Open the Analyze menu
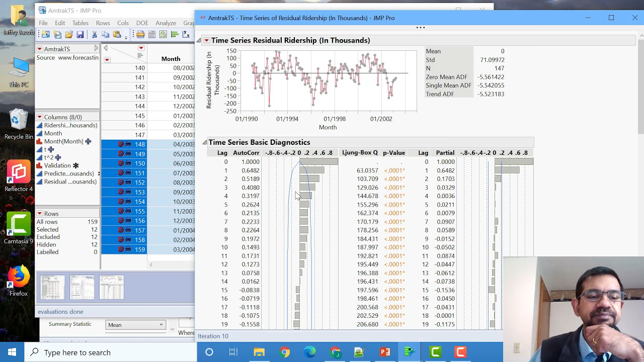This screenshot has width=644, height=362. click(166, 23)
